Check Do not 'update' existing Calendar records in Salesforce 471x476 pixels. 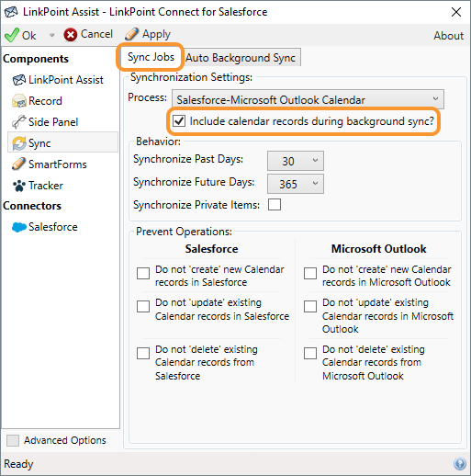143,306
